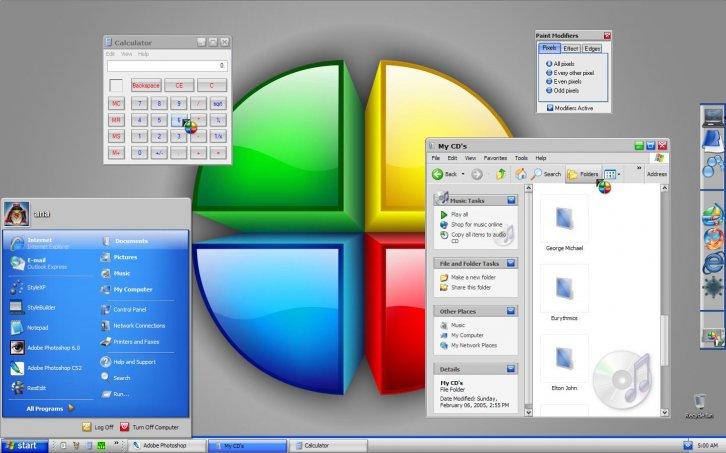Screen dimensions: 726x453
Task: Click the Start button
Action: (24, 445)
